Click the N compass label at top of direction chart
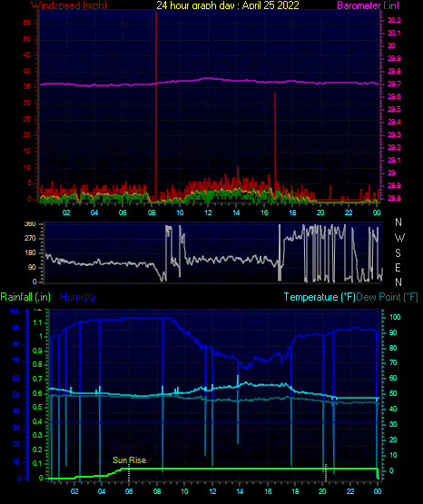The width and height of the screenshot is (423, 504). [x=398, y=222]
